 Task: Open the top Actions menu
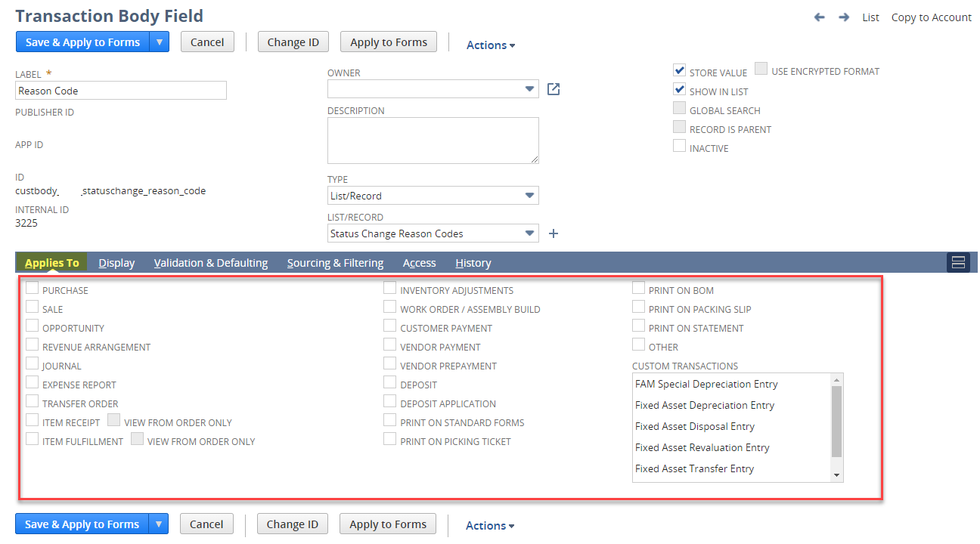(491, 45)
